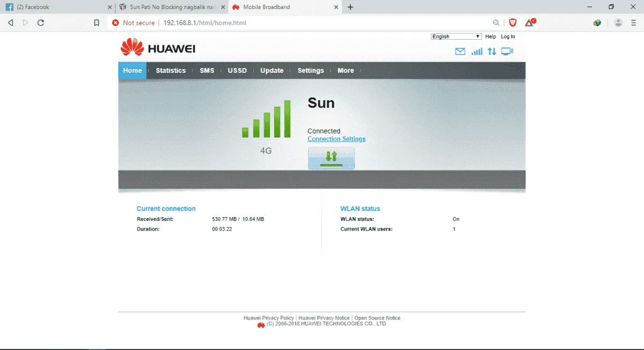Viewport: 644px width, 350px height.
Task: Click the large green signal bars graphic
Action: point(266,119)
